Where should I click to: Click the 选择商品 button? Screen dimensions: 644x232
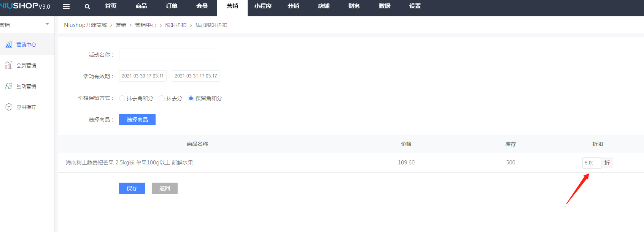click(x=137, y=120)
